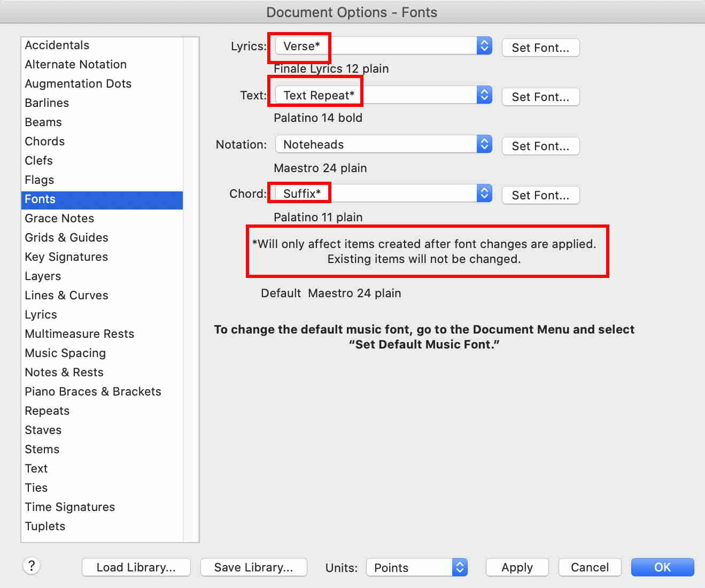Expand the Notation Noteheads dropdown
The height and width of the screenshot is (588, 705).
click(x=383, y=144)
